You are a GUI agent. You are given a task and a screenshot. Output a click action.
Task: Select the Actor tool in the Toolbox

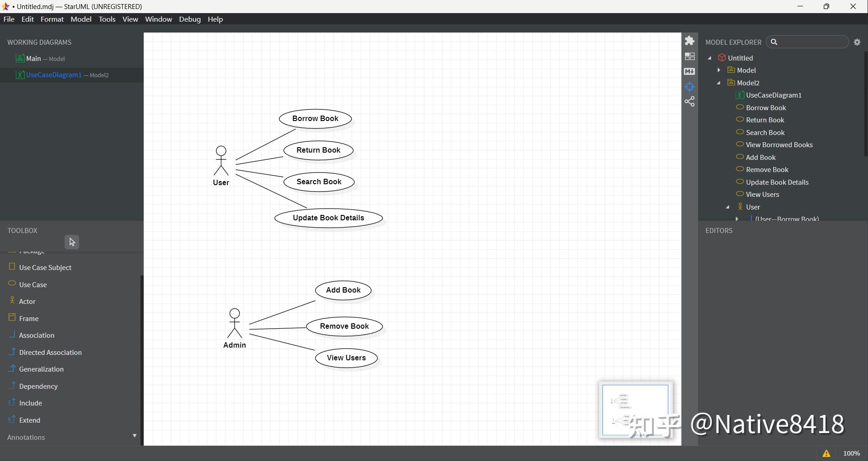click(x=27, y=301)
